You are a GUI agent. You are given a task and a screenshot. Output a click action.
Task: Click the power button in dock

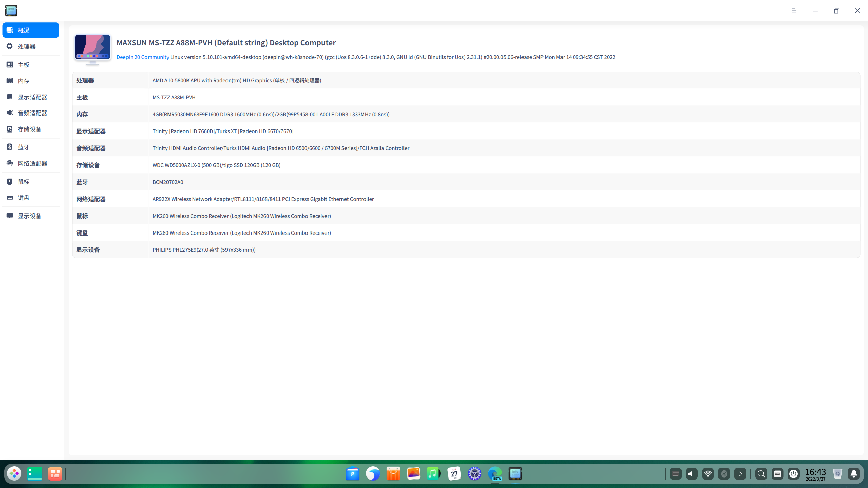(x=793, y=474)
